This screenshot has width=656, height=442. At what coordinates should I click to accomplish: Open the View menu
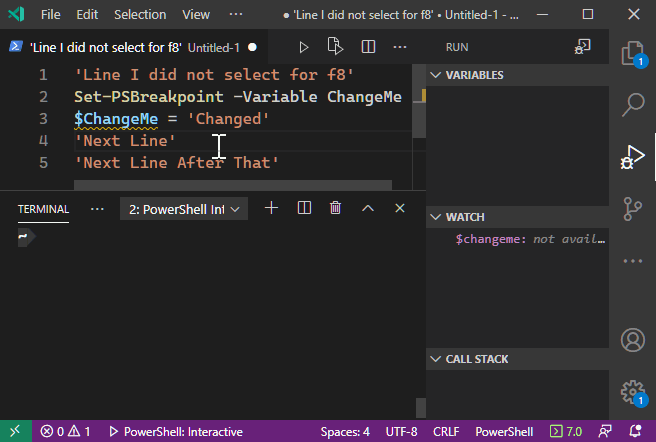pyautogui.click(x=196, y=15)
